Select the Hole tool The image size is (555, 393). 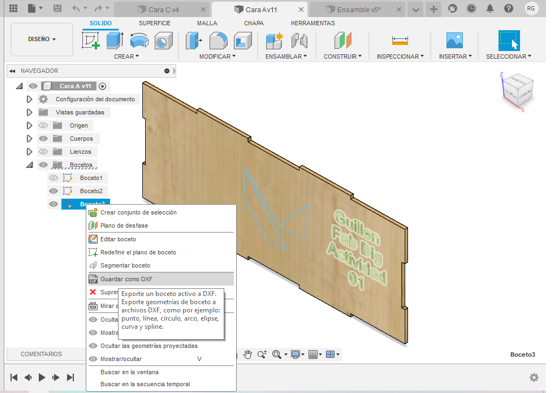tap(164, 40)
